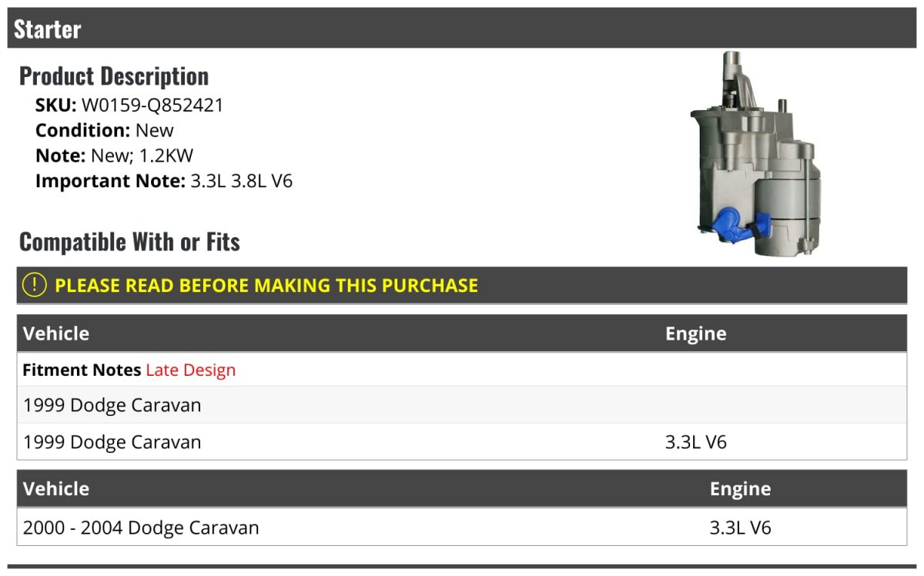
Task: Select the 2000 - 2004 Dodge Caravan row
Action: (141, 527)
